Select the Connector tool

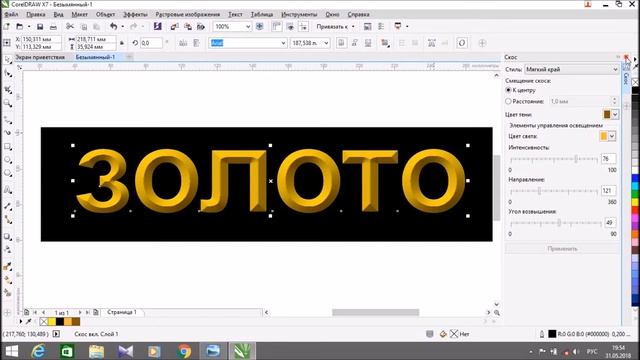8,220
